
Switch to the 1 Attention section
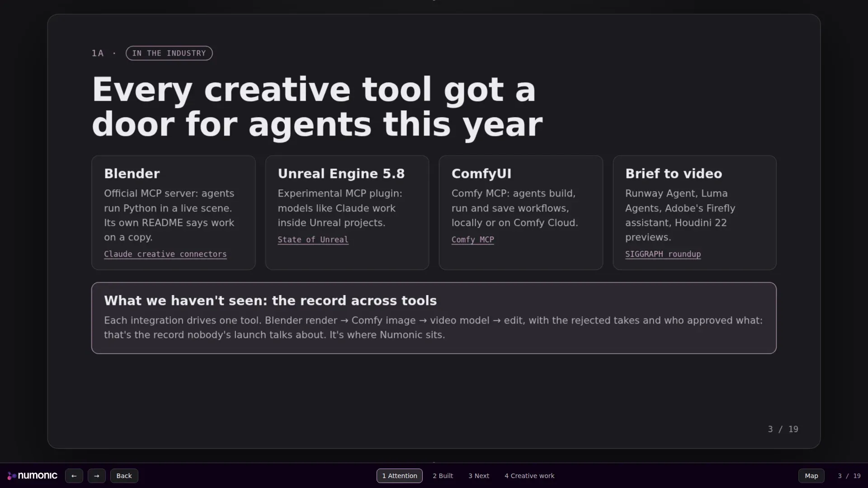[x=400, y=476]
